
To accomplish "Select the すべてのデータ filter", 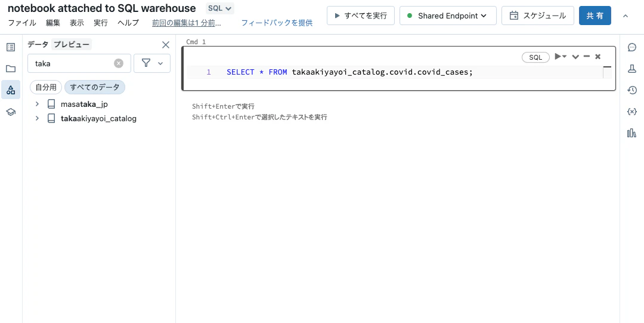I will pos(95,87).
